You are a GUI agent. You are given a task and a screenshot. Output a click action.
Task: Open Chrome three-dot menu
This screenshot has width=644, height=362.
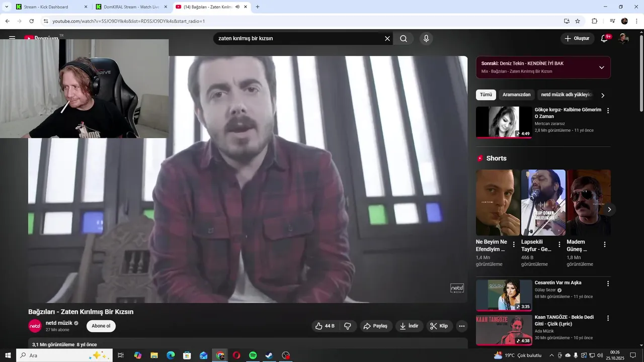click(x=635, y=21)
